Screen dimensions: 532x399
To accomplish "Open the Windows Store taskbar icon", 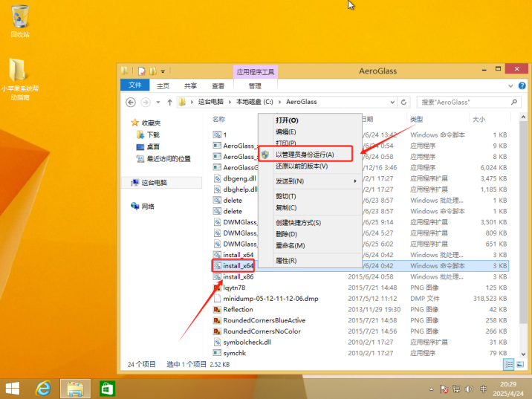I will [107, 389].
